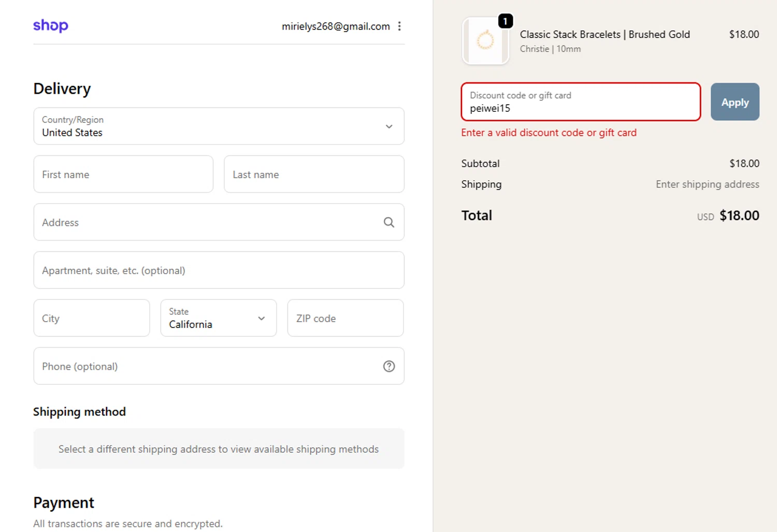
Task: Open the account options three-dot menu
Action: coord(399,26)
